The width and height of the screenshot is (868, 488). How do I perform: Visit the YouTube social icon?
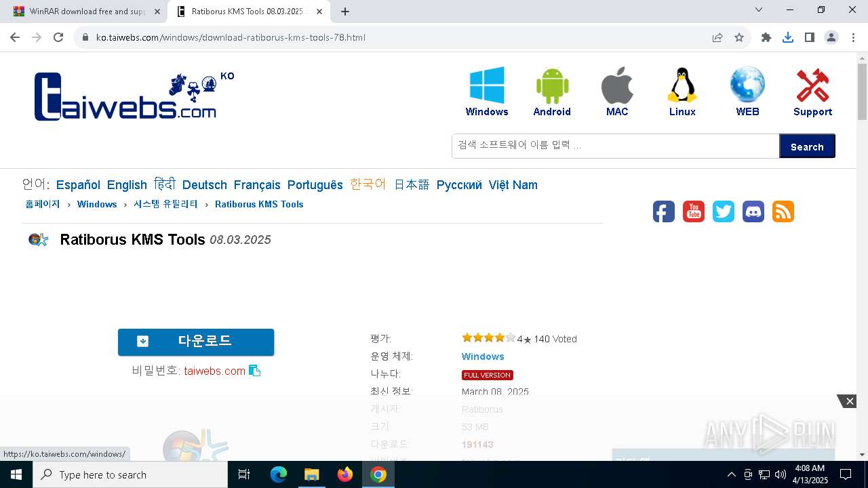pyautogui.click(x=694, y=211)
